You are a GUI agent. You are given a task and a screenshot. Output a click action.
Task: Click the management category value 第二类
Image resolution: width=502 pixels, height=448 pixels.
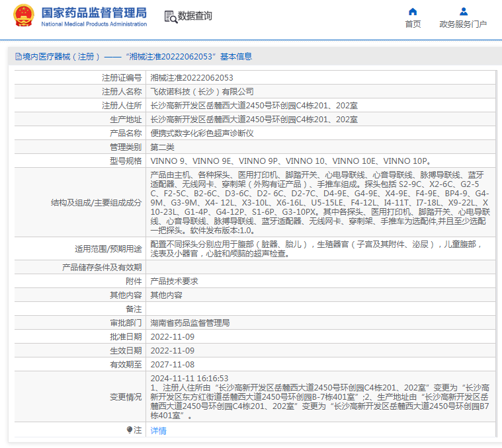click(x=162, y=147)
